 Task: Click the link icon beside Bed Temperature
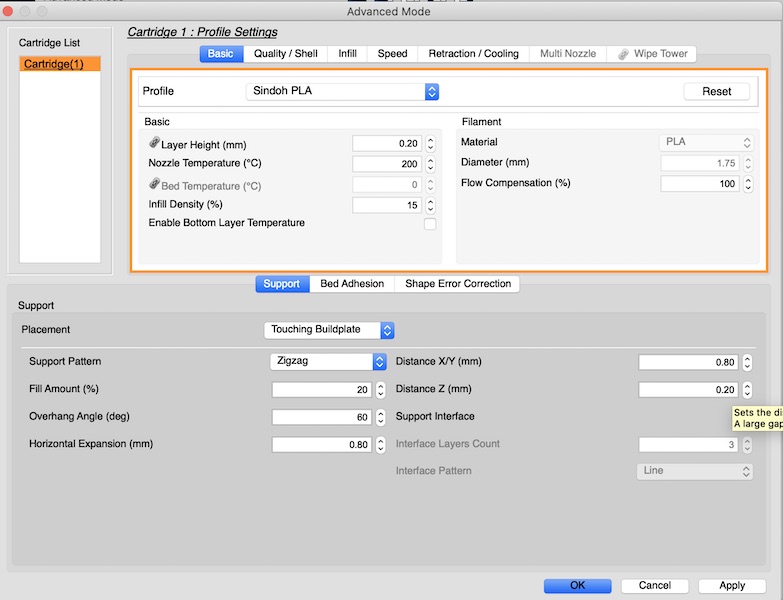point(154,185)
